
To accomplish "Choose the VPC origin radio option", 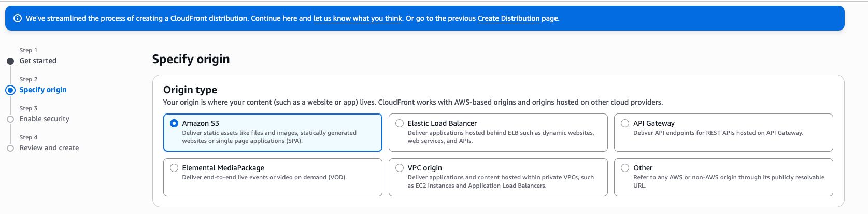I will click(400, 168).
